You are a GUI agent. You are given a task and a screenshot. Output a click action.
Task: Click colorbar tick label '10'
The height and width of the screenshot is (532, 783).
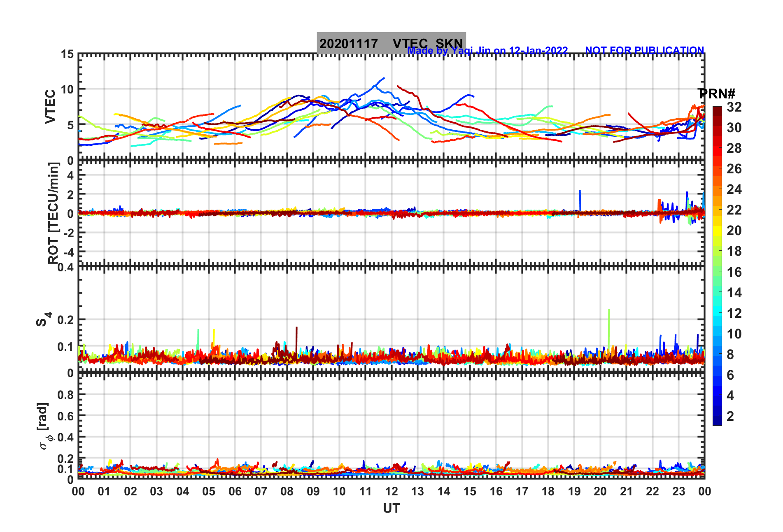pyautogui.click(x=734, y=334)
